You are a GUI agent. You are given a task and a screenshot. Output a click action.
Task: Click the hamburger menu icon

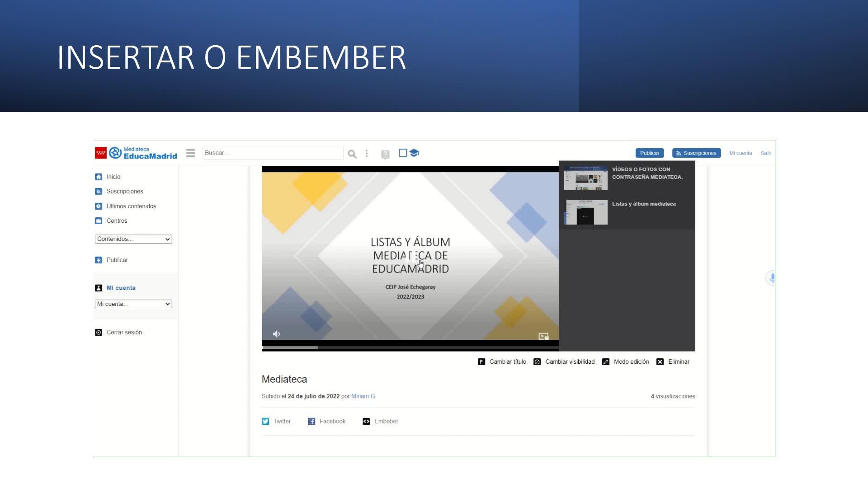(x=190, y=153)
